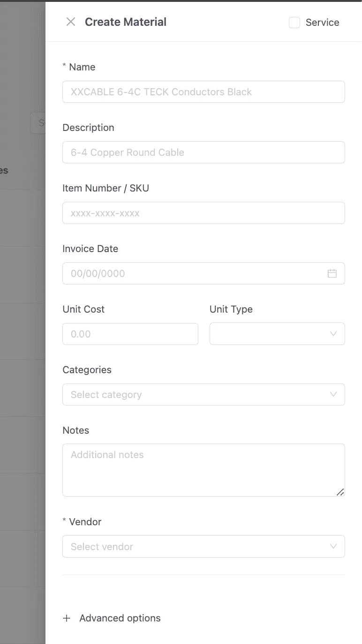
Task: Click the Service label text
Action: (x=322, y=23)
